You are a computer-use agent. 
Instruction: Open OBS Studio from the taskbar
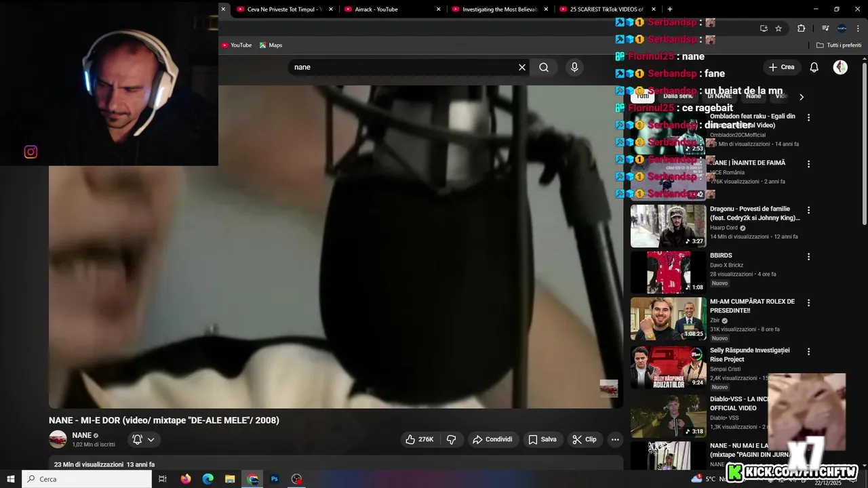click(x=297, y=479)
